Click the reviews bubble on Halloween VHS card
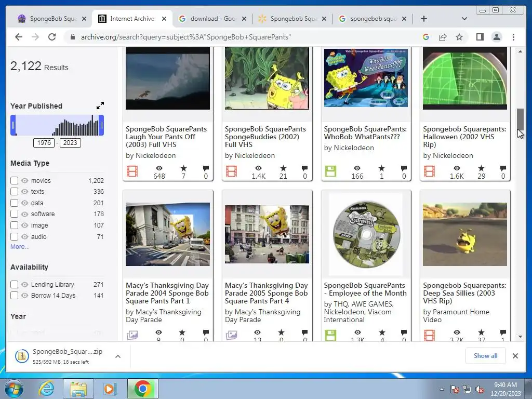The image size is (532, 399). pos(503,168)
